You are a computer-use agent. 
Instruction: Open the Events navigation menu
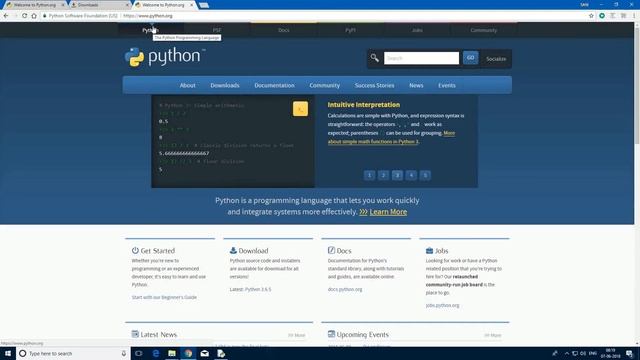(447, 85)
